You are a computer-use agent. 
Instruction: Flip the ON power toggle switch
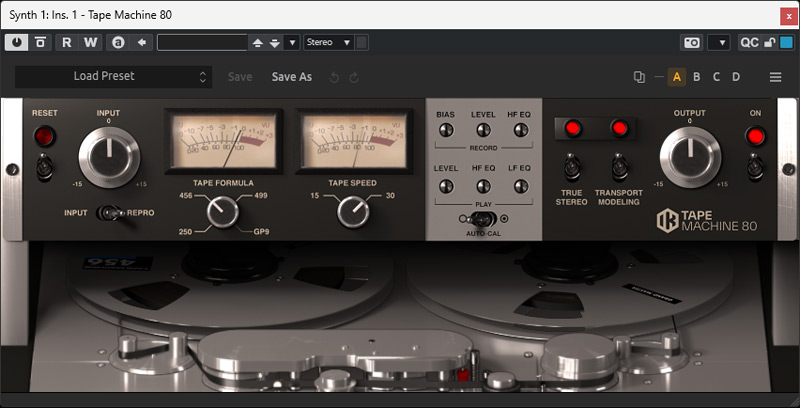755,167
